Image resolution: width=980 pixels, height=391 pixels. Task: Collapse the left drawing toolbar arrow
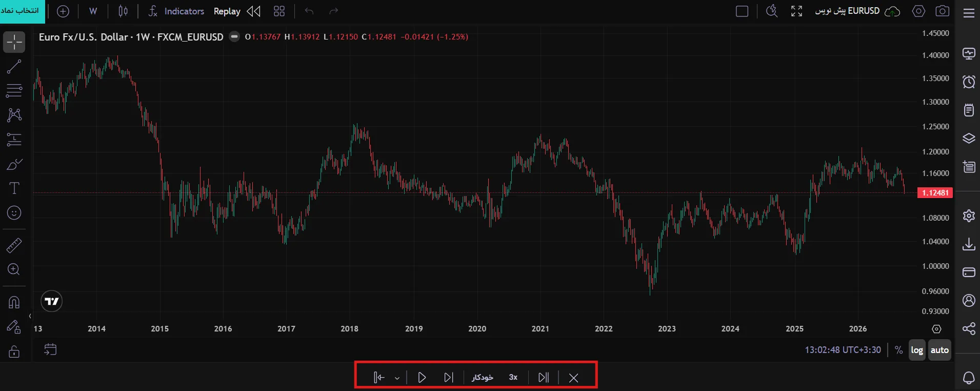pos(30,316)
